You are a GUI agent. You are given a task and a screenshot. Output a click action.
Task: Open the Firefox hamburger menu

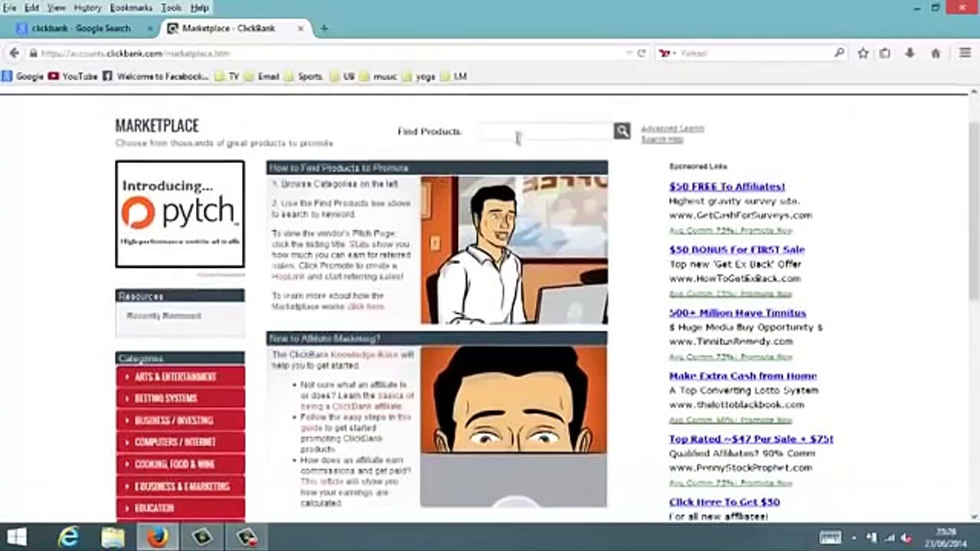coord(965,54)
